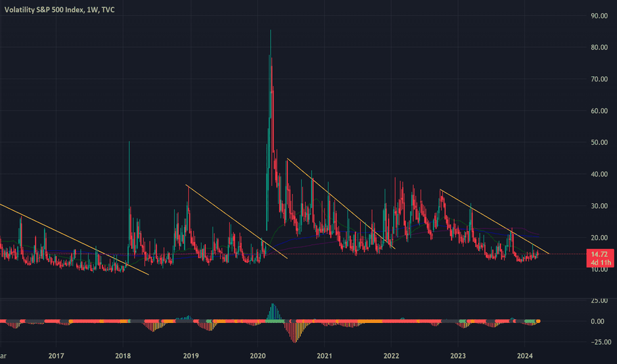The width and height of the screenshot is (617, 364).
Task: Click the 2018 time axis label
Action: pyautogui.click(x=122, y=356)
